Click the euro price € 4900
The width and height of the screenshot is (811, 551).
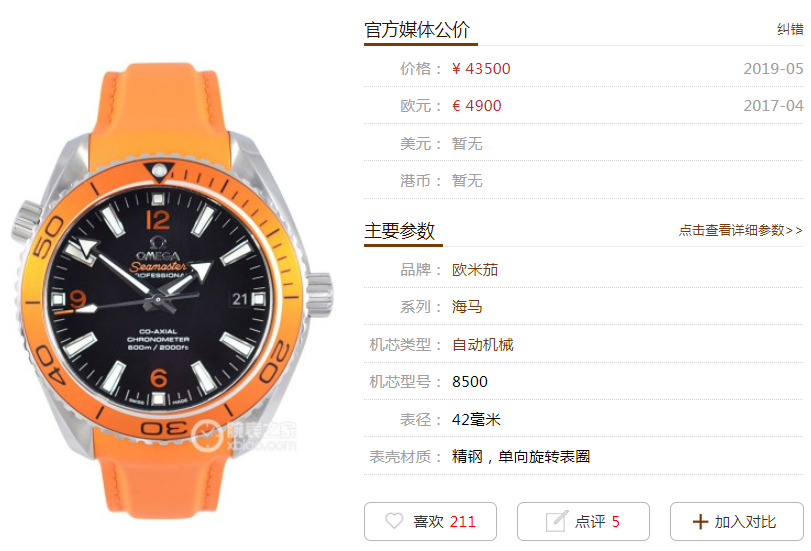click(x=476, y=106)
